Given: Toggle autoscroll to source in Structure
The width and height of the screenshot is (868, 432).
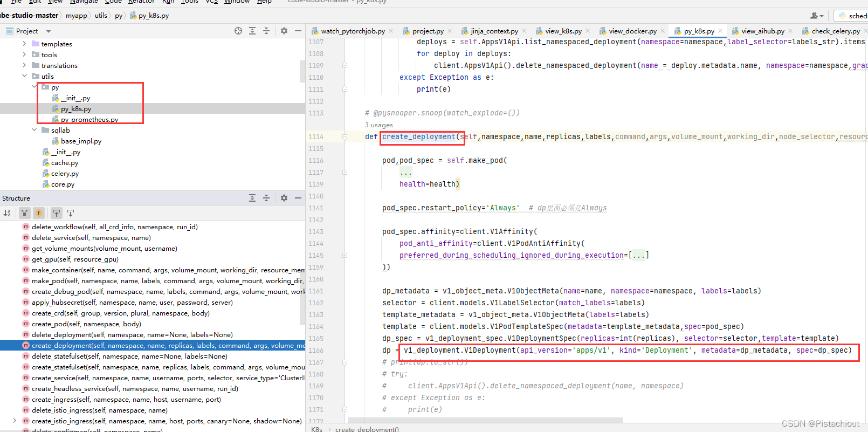Looking at the screenshot, I should pos(57,213).
